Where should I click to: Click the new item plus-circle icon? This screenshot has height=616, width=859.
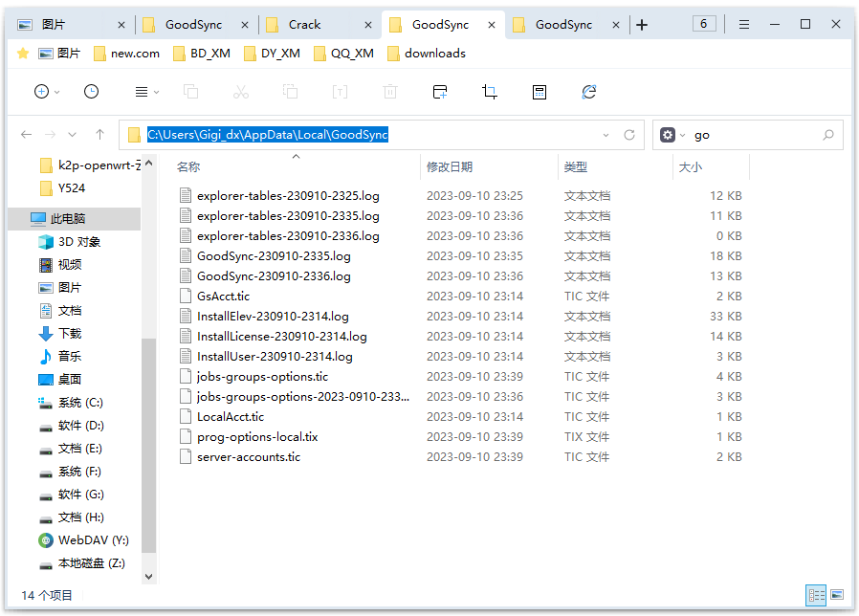(x=42, y=92)
